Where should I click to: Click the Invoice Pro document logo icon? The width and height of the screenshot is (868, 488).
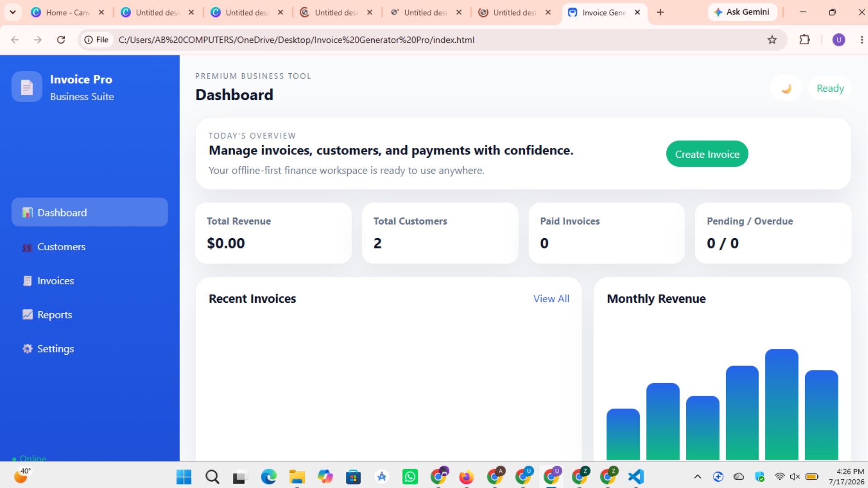27,87
